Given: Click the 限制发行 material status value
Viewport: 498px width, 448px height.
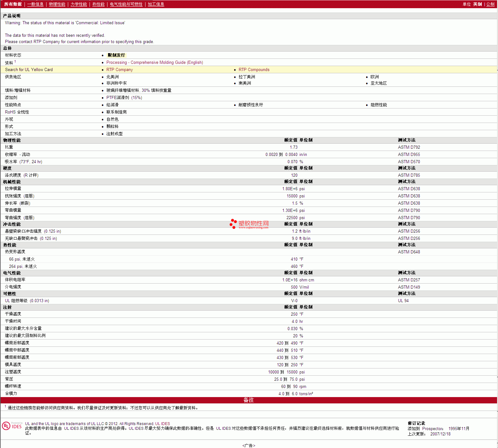Looking at the screenshot, I should tap(116, 55).
